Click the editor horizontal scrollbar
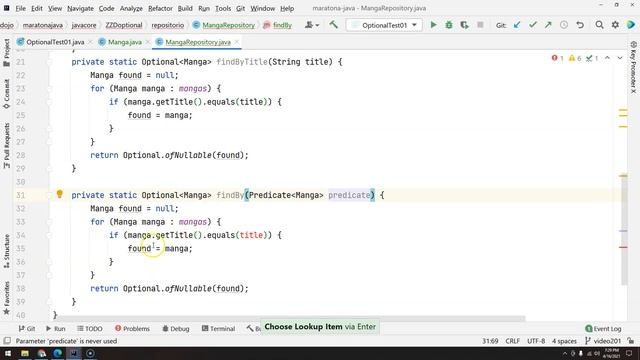The height and width of the screenshot is (360, 640). (x=290, y=318)
